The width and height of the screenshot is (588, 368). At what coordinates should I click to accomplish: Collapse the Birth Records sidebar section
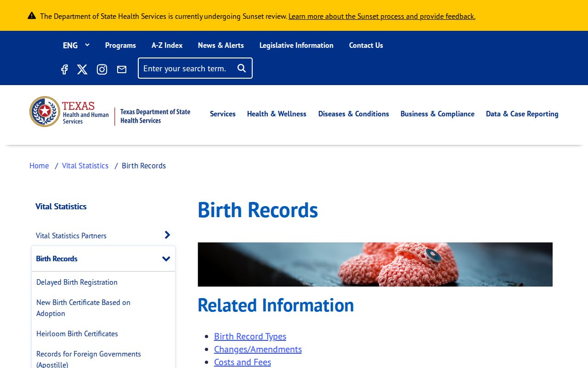coord(166,259)
